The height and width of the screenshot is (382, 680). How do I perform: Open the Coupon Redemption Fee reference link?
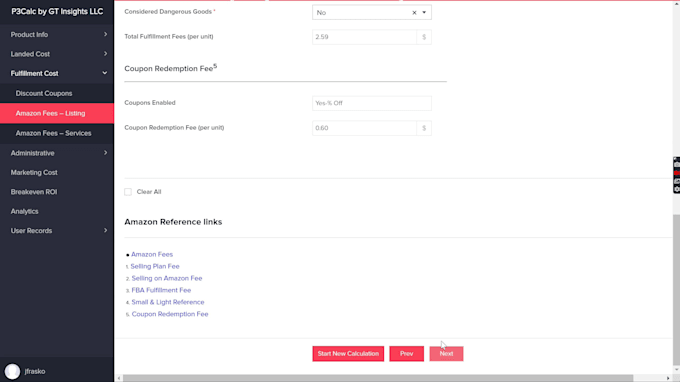click(170, 314)
